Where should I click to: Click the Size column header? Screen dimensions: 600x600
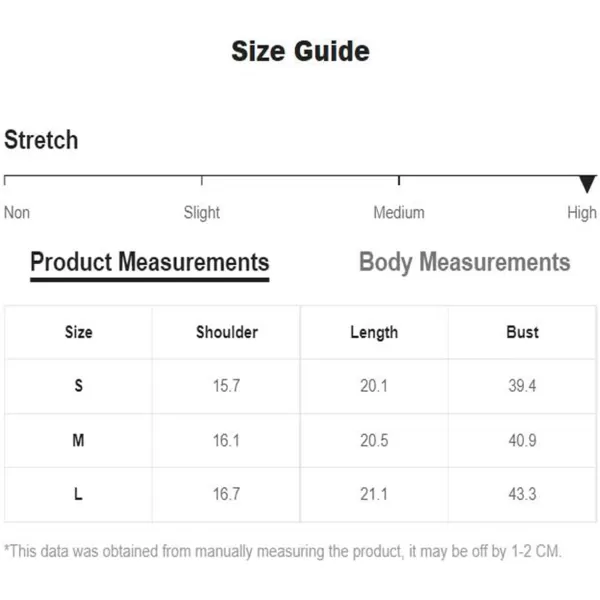[78, 332]
